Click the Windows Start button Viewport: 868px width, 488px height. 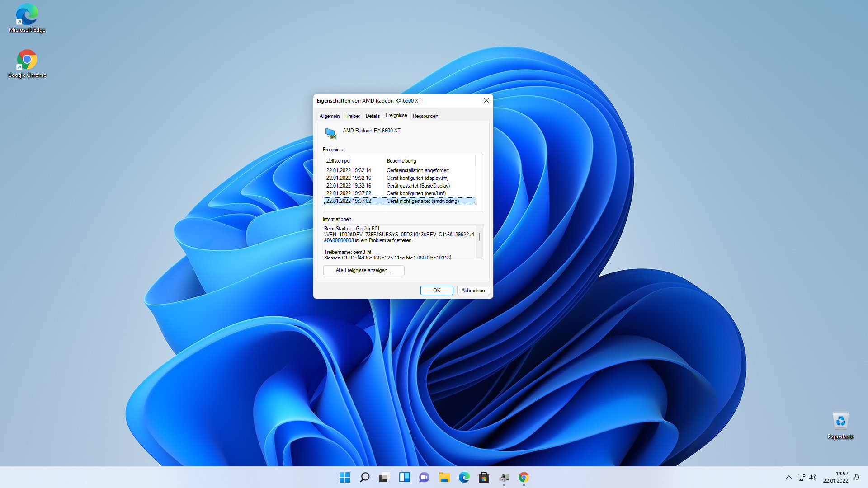(344, 477)
